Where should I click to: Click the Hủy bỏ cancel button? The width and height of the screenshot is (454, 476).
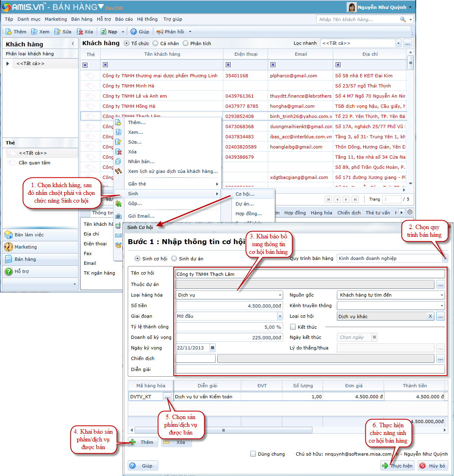433,466
